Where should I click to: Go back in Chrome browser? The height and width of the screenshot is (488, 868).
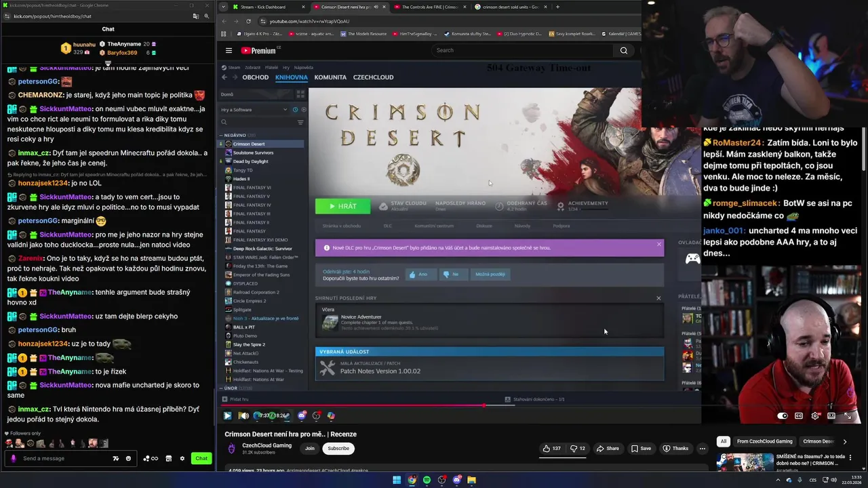click(x=224, y=21)
